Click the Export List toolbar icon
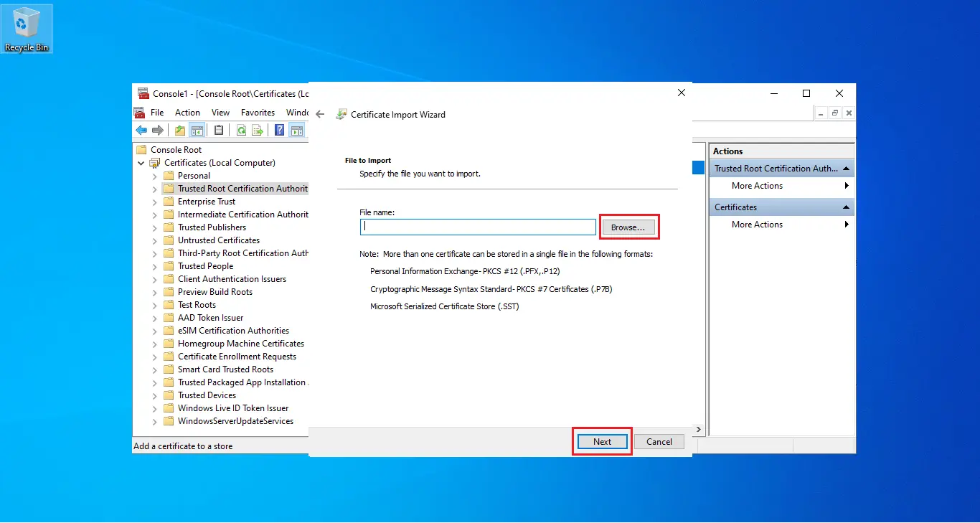 tap(257, 130)
